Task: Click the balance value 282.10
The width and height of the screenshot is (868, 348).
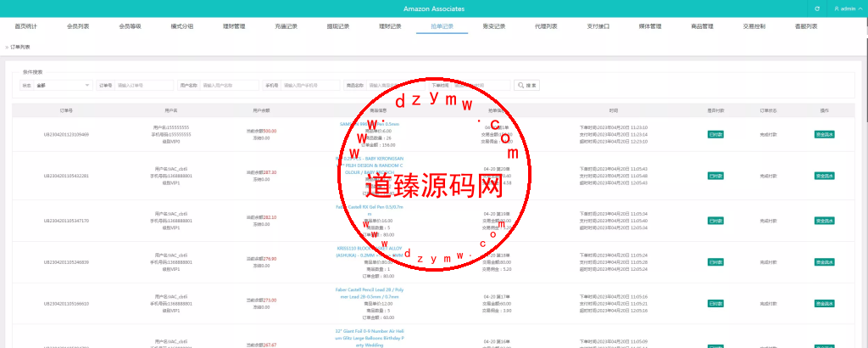Action: (270, 217)
